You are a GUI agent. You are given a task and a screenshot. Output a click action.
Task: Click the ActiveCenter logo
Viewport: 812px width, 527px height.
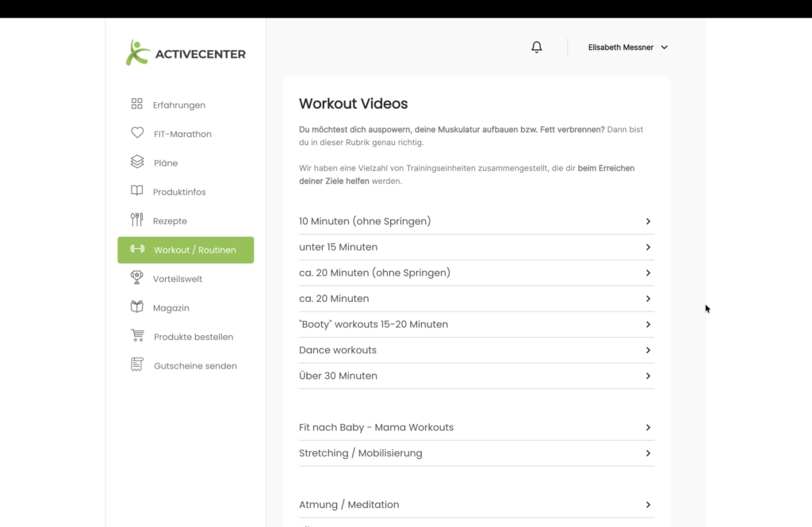tap(184, 52)
